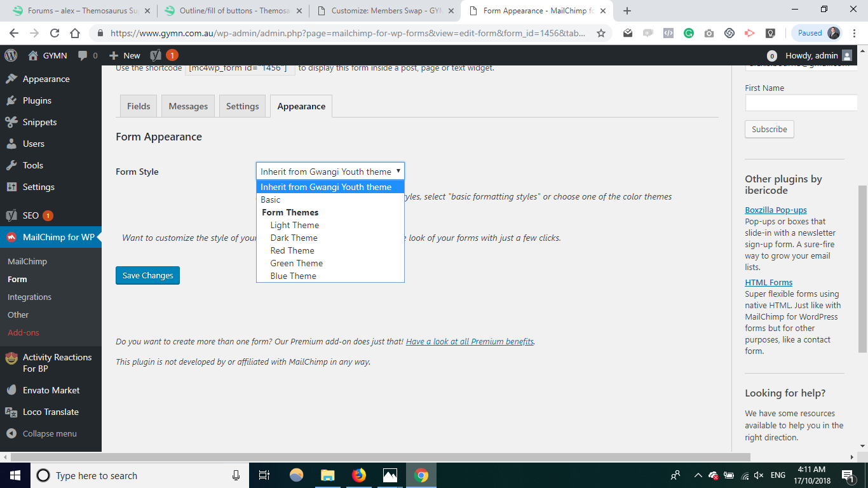The image size is (868, 488).
Task: Choose Light Theme from the list
Action: [330, 225]
